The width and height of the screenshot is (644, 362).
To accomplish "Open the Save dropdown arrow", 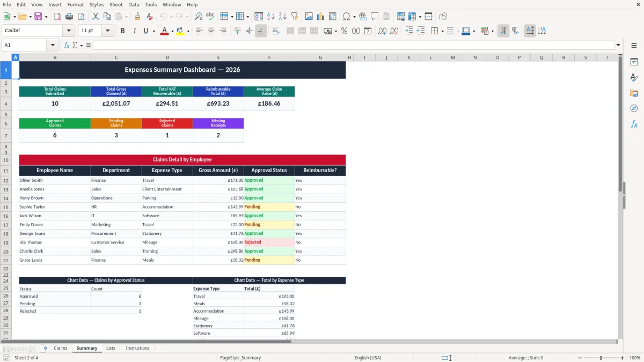I will click(46, 17).
